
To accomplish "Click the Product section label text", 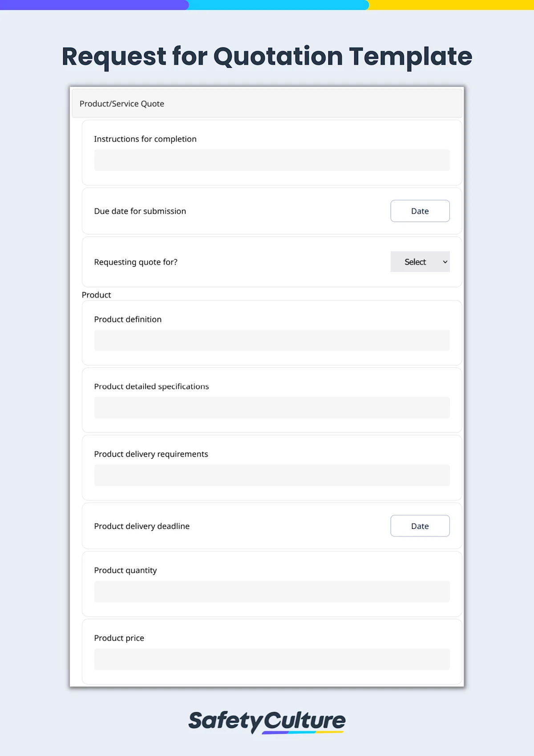I will [x=96, y=295].
